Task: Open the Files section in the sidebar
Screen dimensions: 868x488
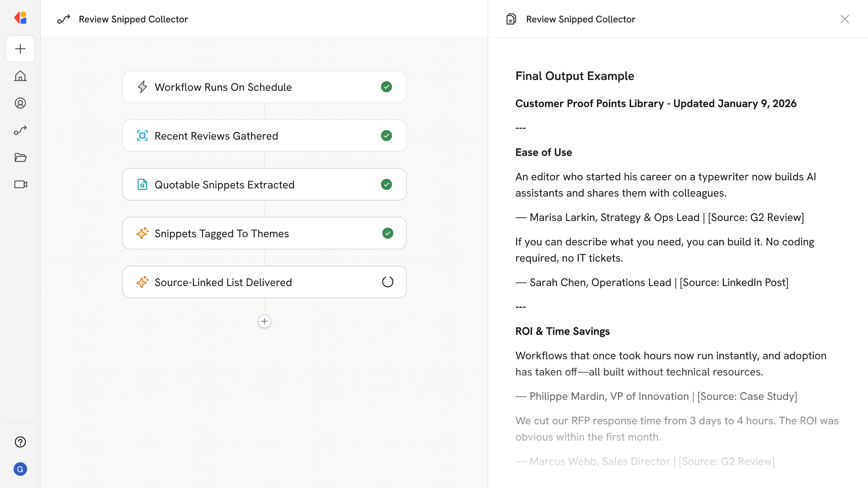Action: pos(20,157)
